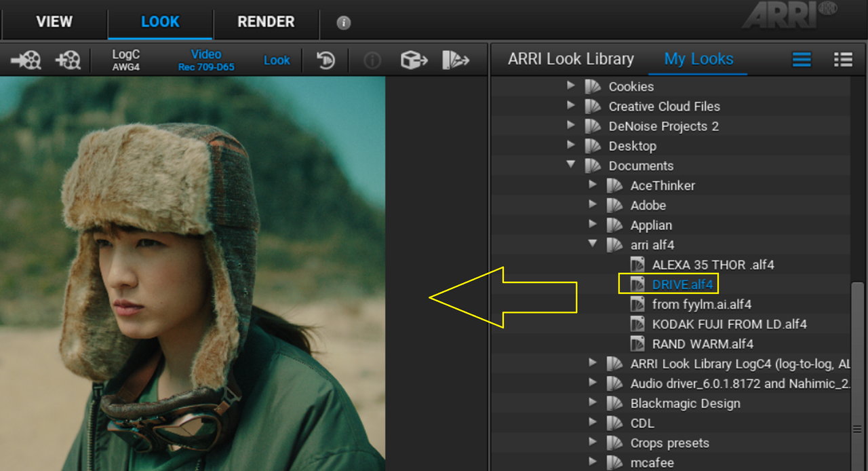Click the reset look clock icon
Image resolution: width=868 pixels, height=471 pixels.
click(x=326, y=60)
